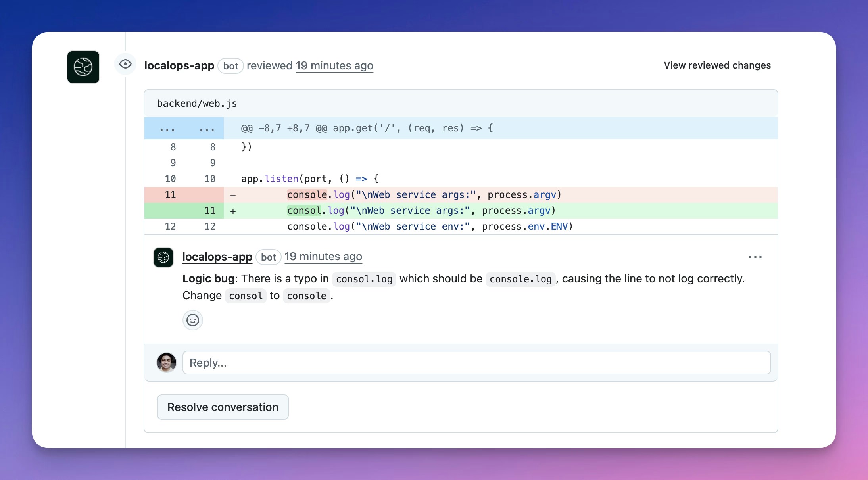
Task: Select the removed line 11 number
Action: click(170, 195)
